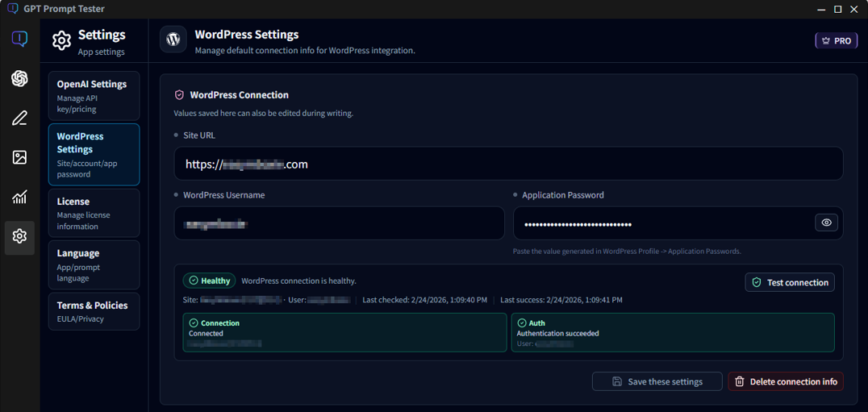Open the OpenAI logo sidebar icon
868x412 pixels.
point(19,78)
